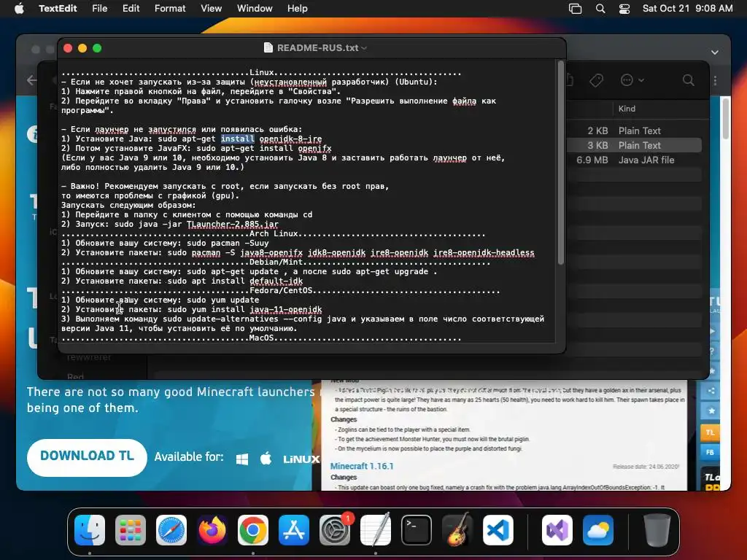Screen dimensions: 747x560
Task: Expand the browser tab list chevron
Action: coord(715,52)
